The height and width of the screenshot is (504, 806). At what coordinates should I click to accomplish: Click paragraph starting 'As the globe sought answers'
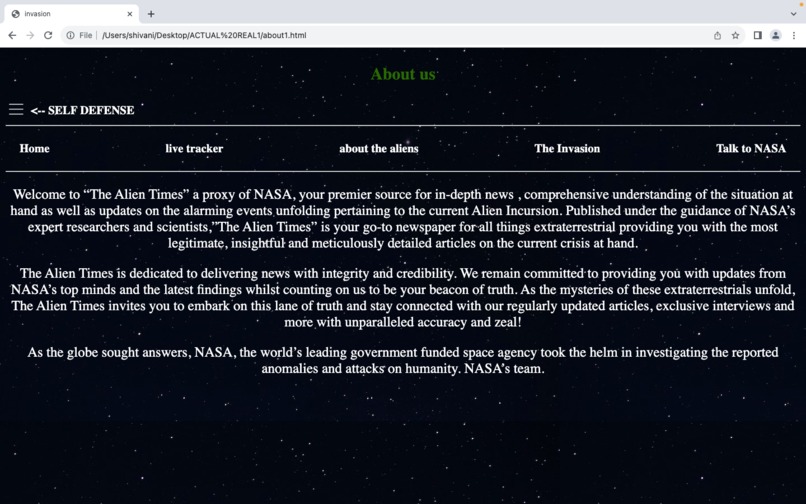tap(403, 361)
